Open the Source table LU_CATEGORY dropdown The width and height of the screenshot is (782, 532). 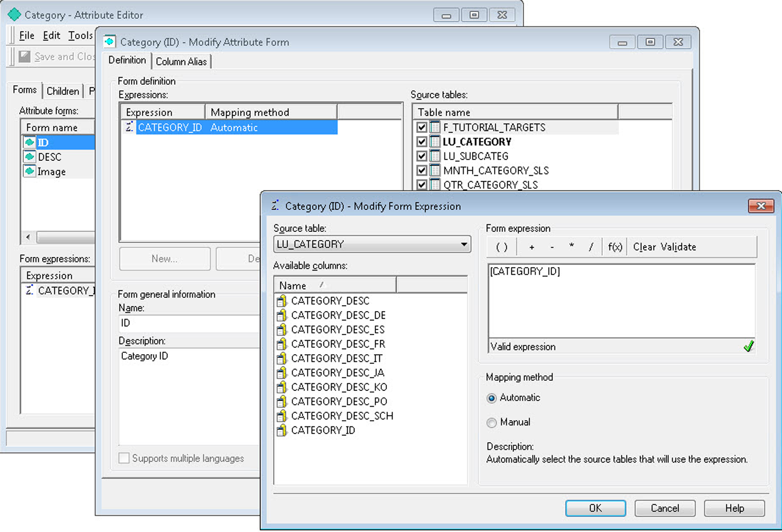464,244
